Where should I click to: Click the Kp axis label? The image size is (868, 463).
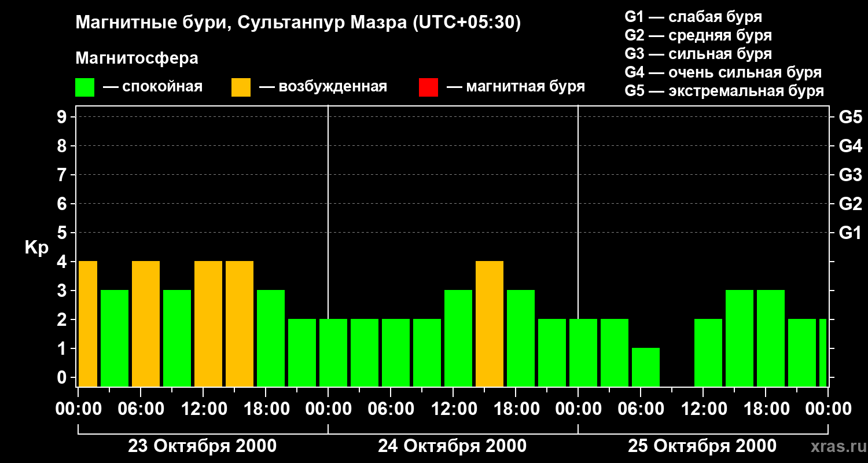pyautogui.click(x=36, y=248)
